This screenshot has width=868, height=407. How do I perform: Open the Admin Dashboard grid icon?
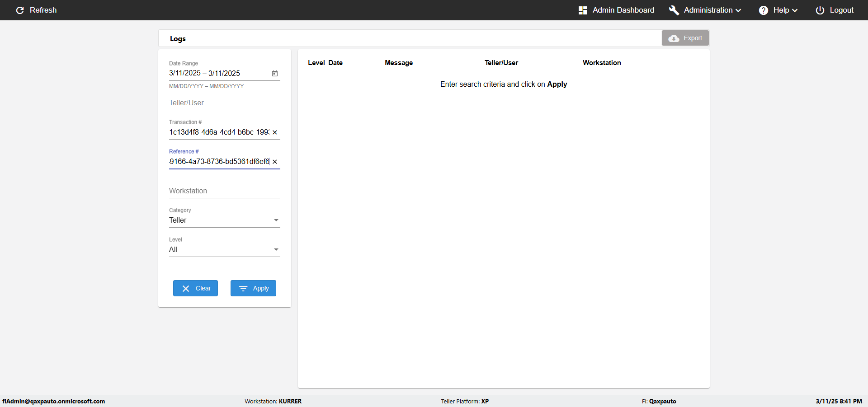[x=583, y=10]
